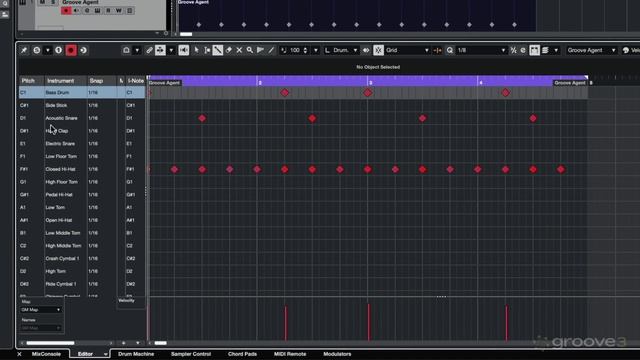The image size is (640, 360).
Task: Open the Groove Agent part dropdown
Action: point(591,50)
